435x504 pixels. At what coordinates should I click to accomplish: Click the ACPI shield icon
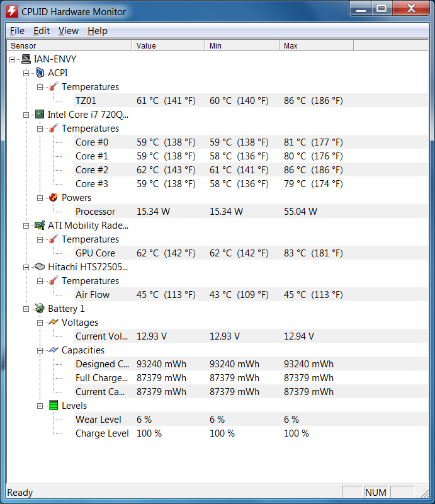[40, 73]
